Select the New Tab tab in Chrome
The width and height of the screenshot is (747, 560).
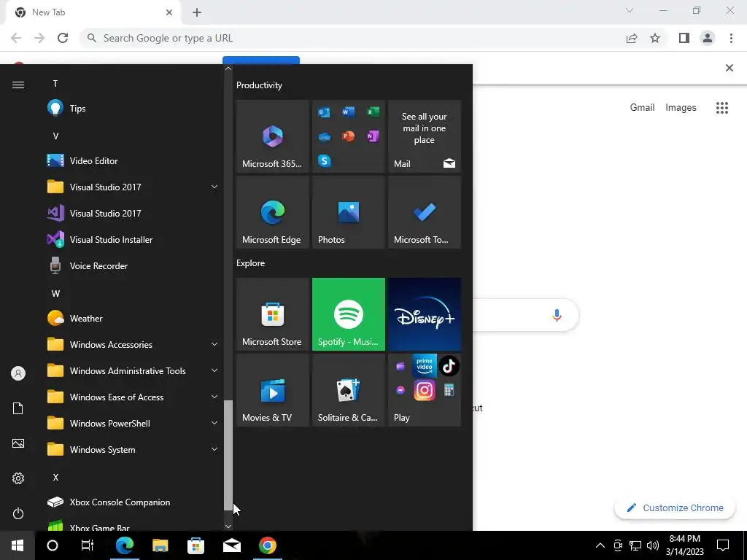[93, 12]
